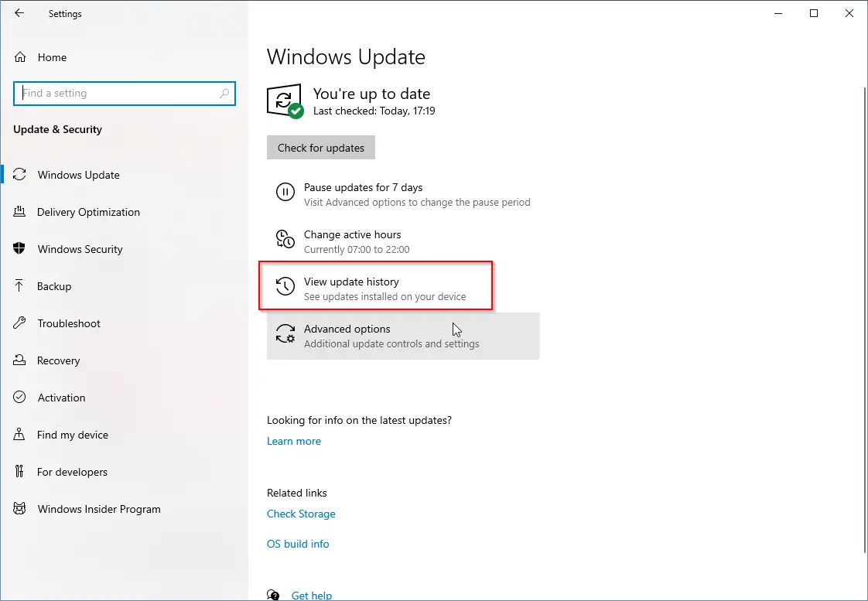Select Activation in the sidebar
868x601 pixels.
[124, 398]
